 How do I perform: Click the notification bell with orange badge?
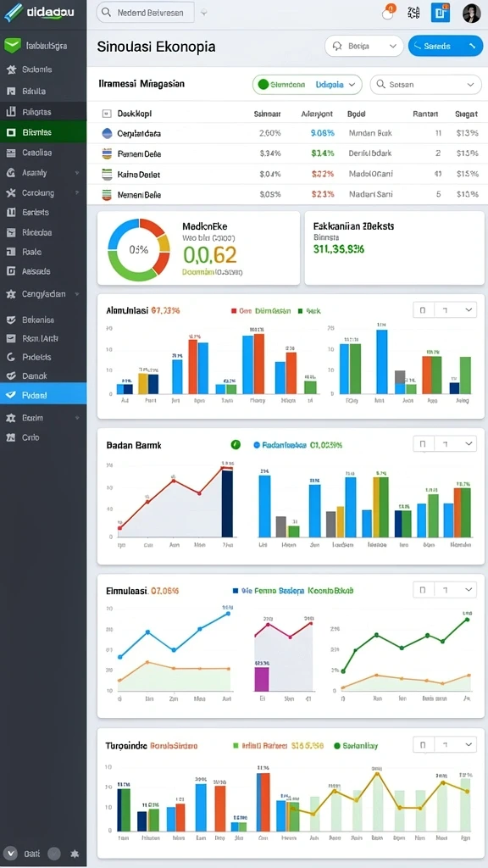click(388, 12)
